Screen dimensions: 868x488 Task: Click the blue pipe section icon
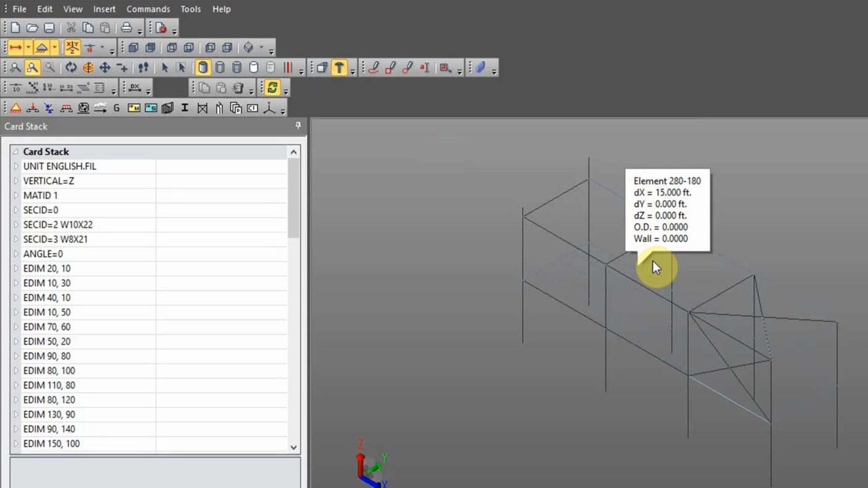[480, 67]
